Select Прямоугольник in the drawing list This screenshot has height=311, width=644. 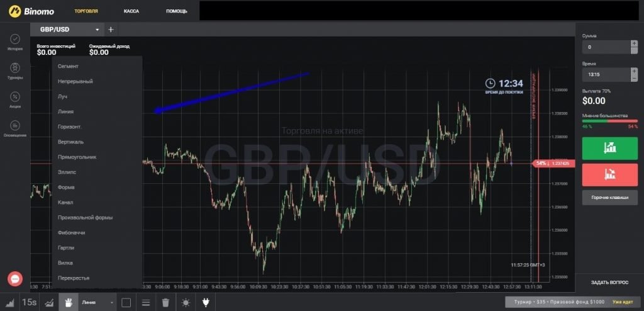[77, 157]
